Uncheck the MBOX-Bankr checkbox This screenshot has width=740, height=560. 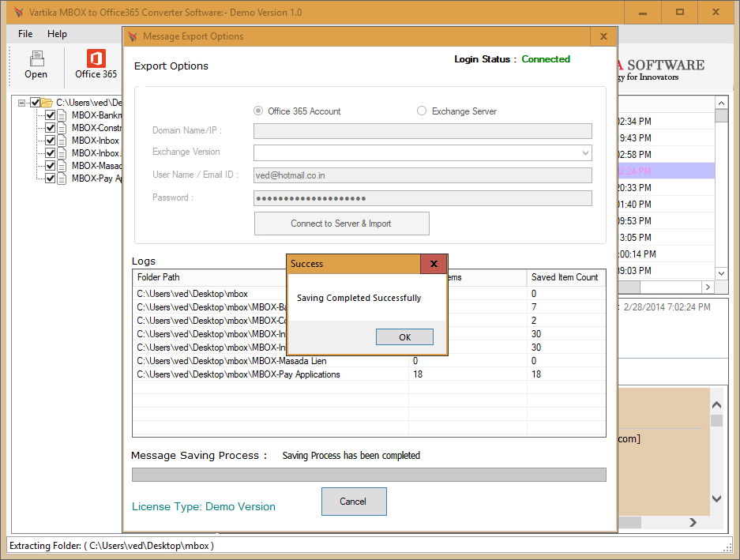coord(50,115)
